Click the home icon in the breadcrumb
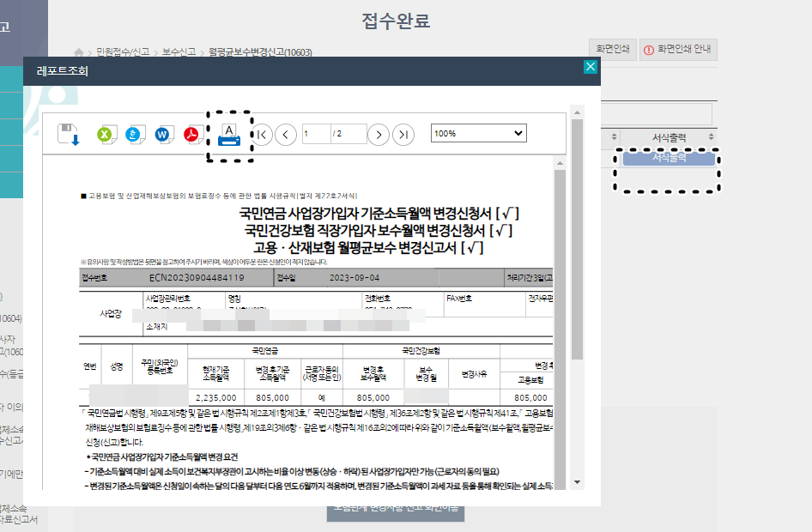812x532 pixels. 77,50
